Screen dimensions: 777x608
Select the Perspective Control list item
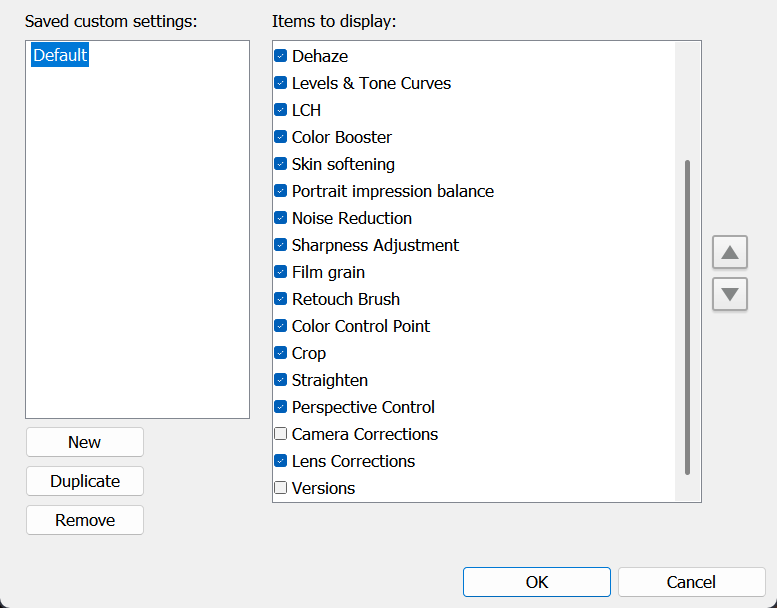(x=363, y=407)
